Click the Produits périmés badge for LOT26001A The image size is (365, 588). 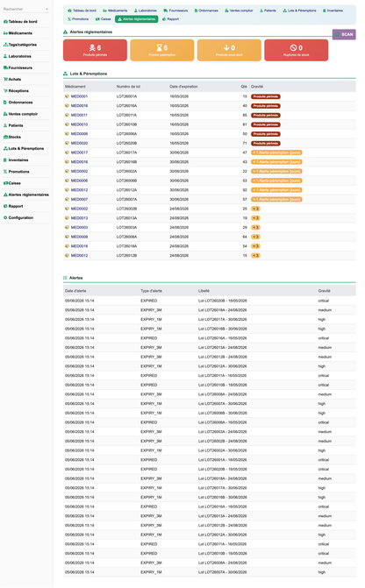point(266,96)
